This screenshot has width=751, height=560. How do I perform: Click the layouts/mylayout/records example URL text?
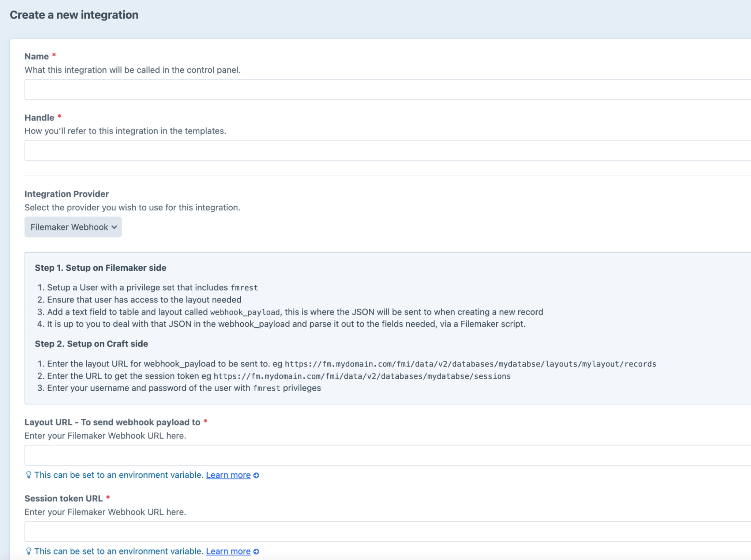click(470, 364)
